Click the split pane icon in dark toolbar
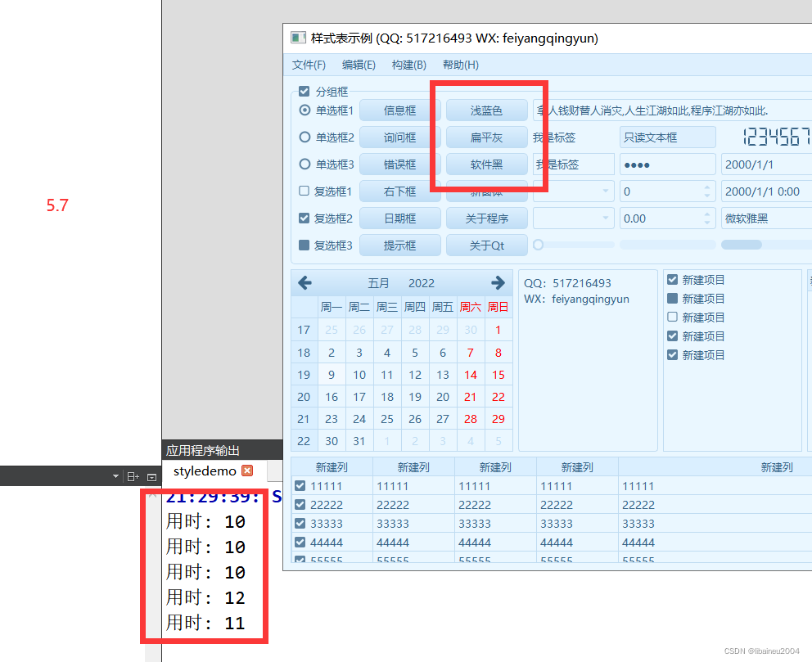 click(x=133, y=477)
